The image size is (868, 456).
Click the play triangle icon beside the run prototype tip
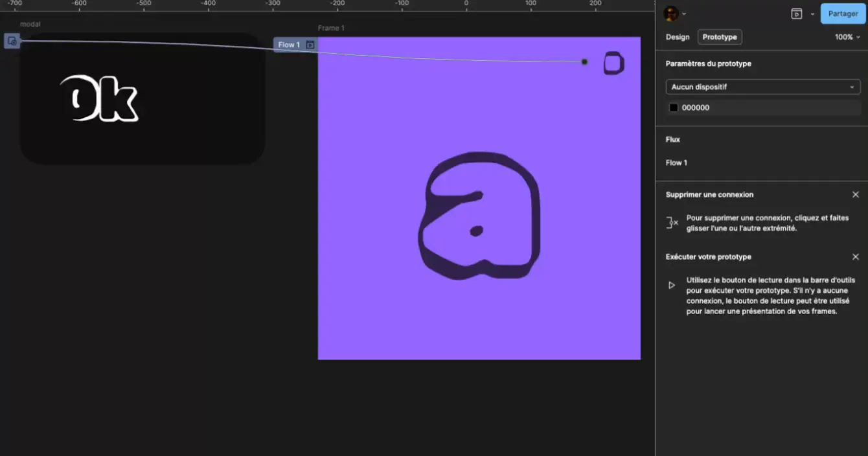click(x=672, y=285)
